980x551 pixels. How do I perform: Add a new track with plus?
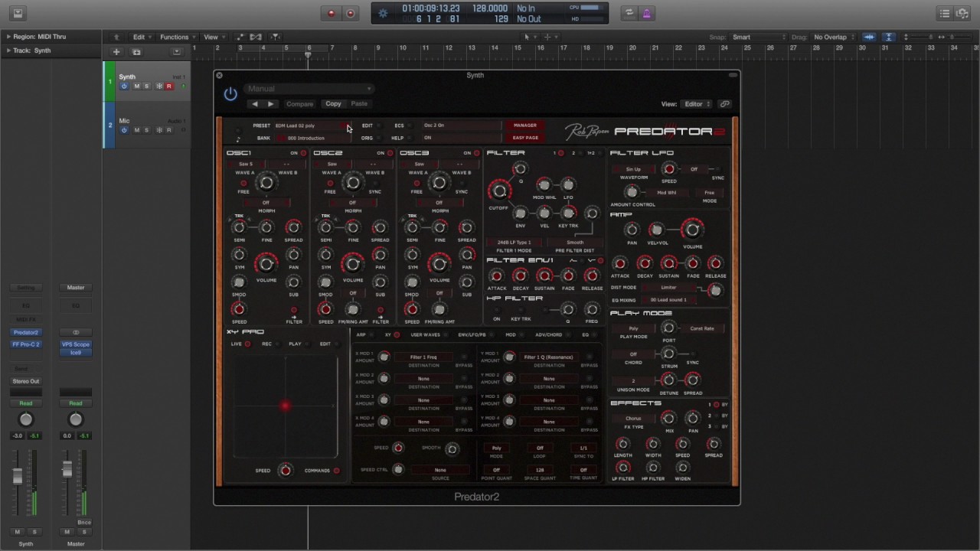pyautogui.click(x=116, y=52)
